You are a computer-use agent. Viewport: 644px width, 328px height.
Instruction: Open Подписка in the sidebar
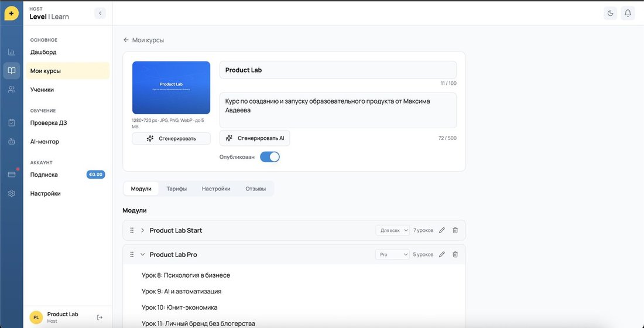(x=68, y=175)
